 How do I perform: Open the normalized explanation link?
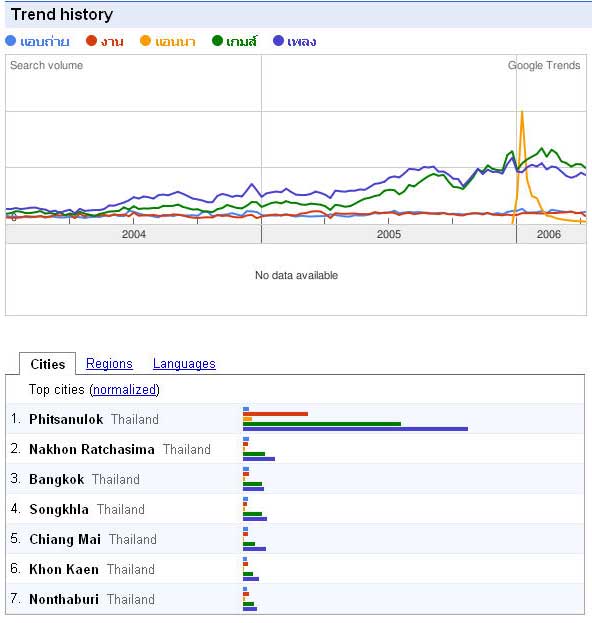(124, 390)
